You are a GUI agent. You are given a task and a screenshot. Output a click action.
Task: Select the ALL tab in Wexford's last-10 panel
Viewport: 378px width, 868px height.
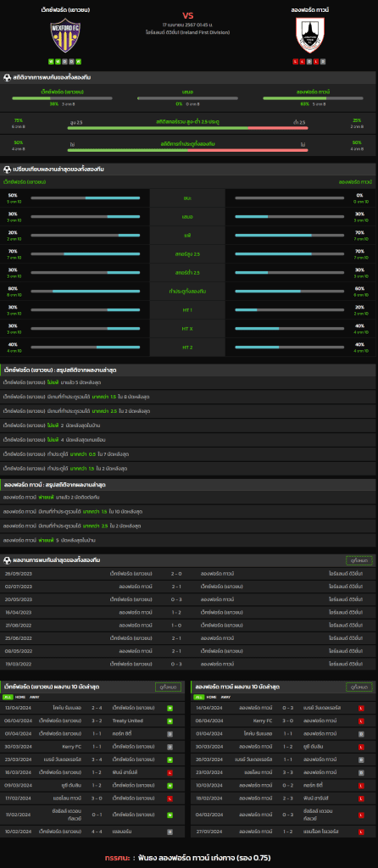click(x=8, y=697)
